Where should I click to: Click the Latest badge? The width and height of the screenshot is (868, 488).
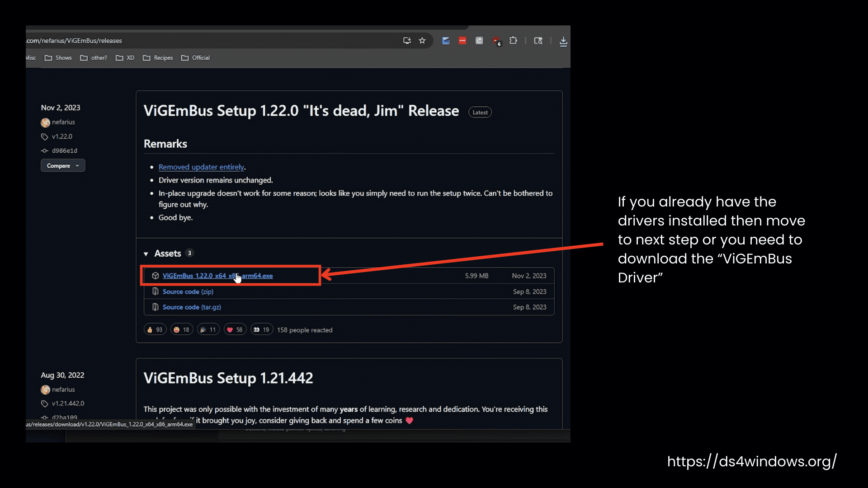480,112
